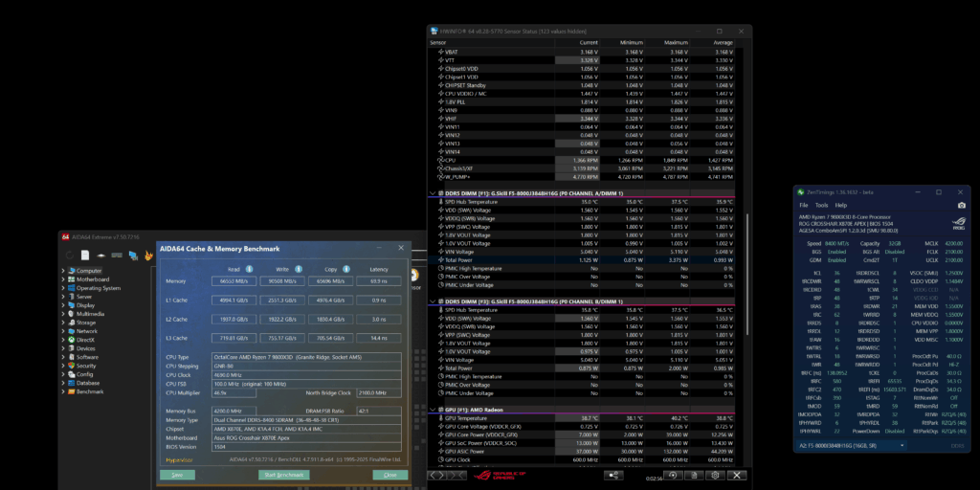Select Display in AIDA64 tree
This screenshot has width=980, height=490.
tap(85, 305)
